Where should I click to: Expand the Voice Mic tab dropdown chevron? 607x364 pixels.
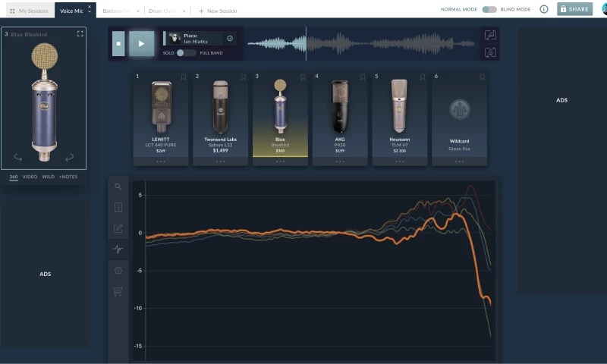[x=90, y=12]
